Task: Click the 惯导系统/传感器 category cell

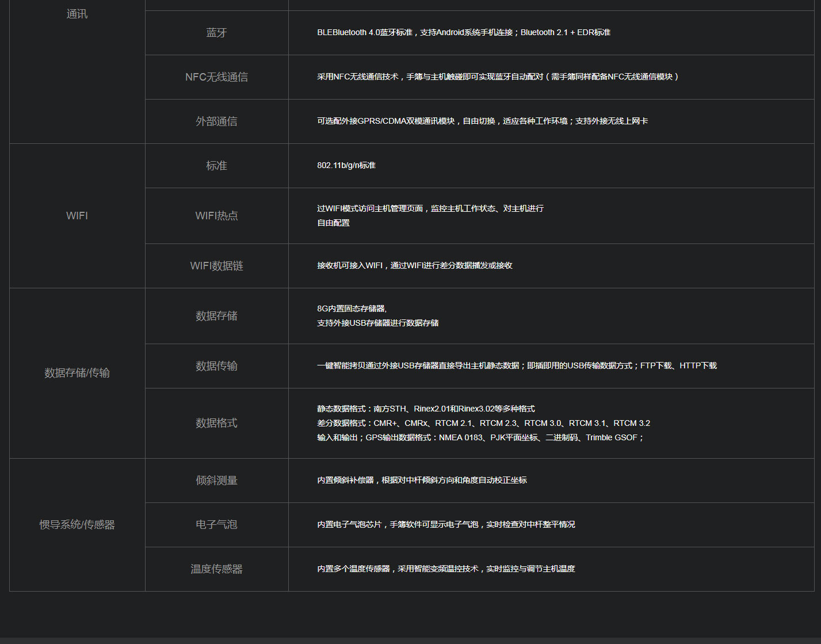Action: pyautogui.click(x=77, y=525)
